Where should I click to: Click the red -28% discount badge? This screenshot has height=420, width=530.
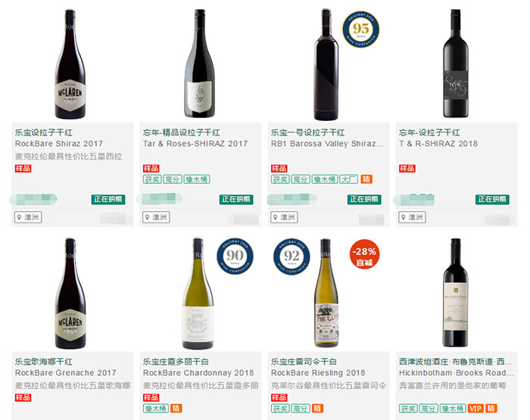pyautogui.click(x=364, y=254)
